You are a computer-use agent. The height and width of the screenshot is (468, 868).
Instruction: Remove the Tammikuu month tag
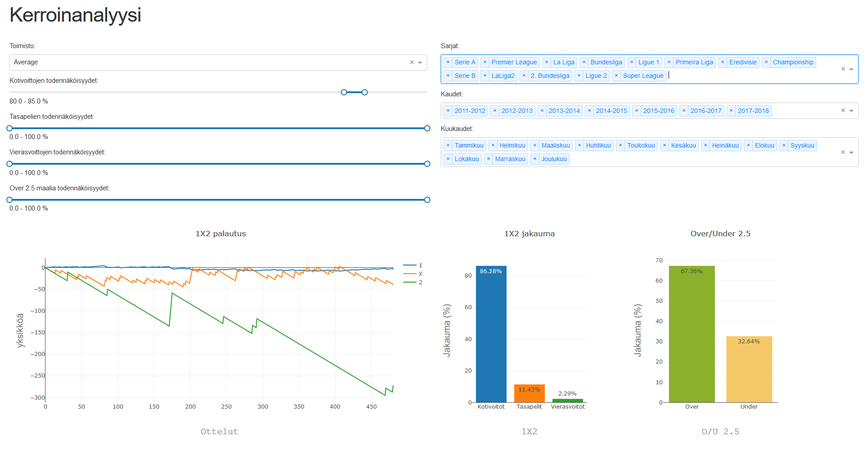click(448, 146)
